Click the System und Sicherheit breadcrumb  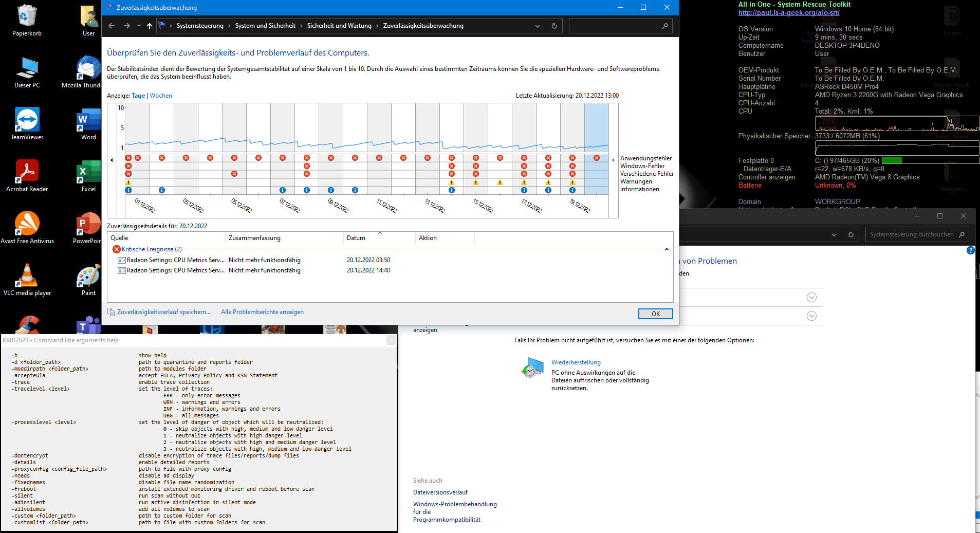[265, 26]
